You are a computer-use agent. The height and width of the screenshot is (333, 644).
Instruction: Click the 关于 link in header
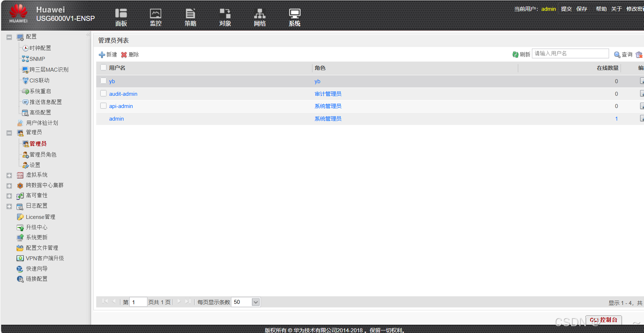[x=616, y=9]
